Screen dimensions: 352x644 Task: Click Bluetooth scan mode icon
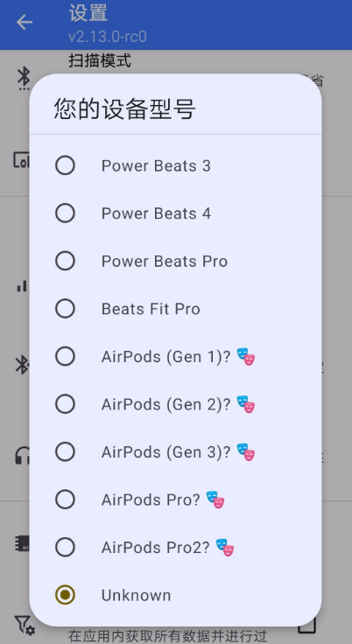pyautogui.click(x=24, y=78)
